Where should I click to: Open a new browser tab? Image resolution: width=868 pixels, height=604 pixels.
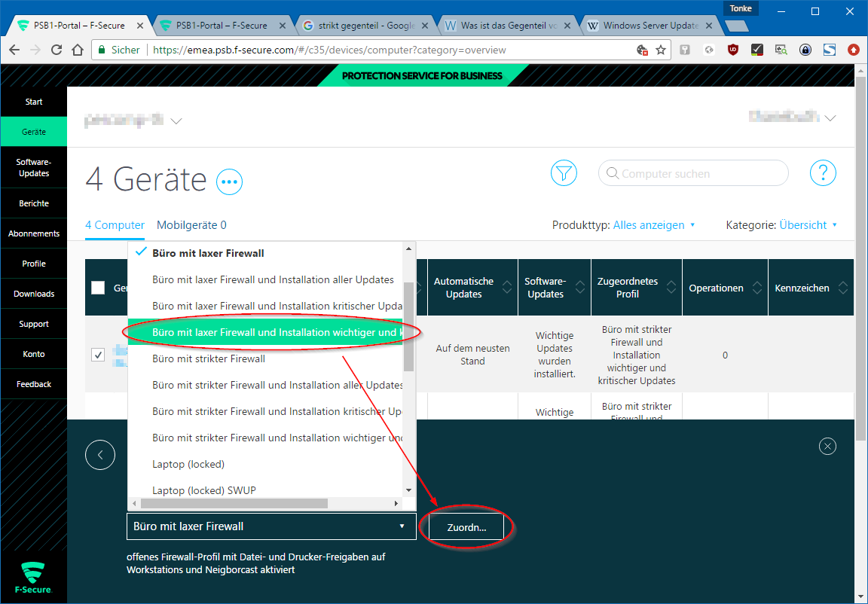pyautogui.click(x=736, y=26)
